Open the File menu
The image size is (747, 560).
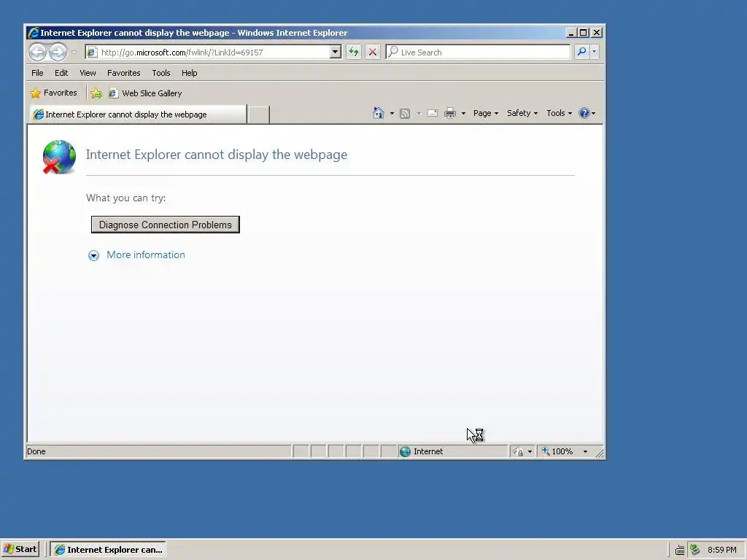point(37,73)
